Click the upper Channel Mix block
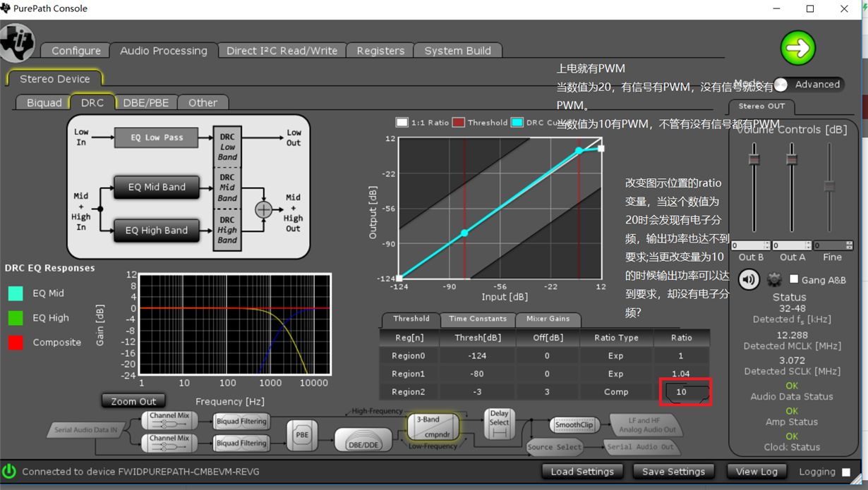Screen dimensions: 868x490 [x=169, y=420]
